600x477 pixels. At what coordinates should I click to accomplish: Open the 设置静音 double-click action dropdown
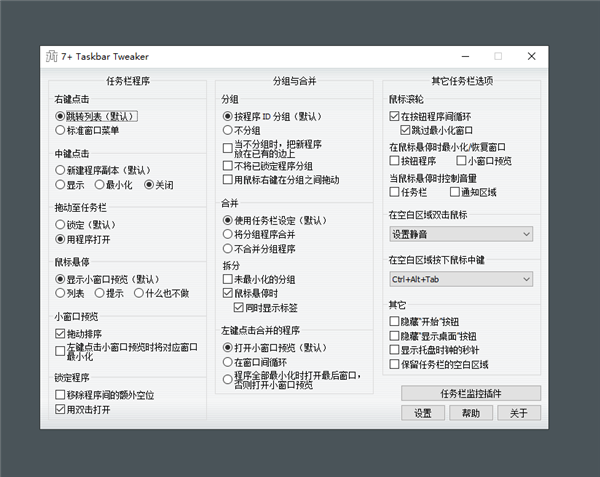(461, 234)
